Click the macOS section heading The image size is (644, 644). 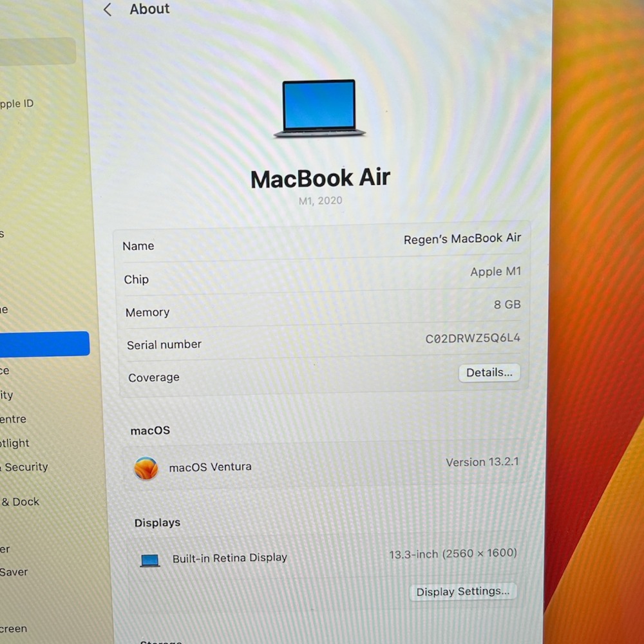click(x=150, y=430)
